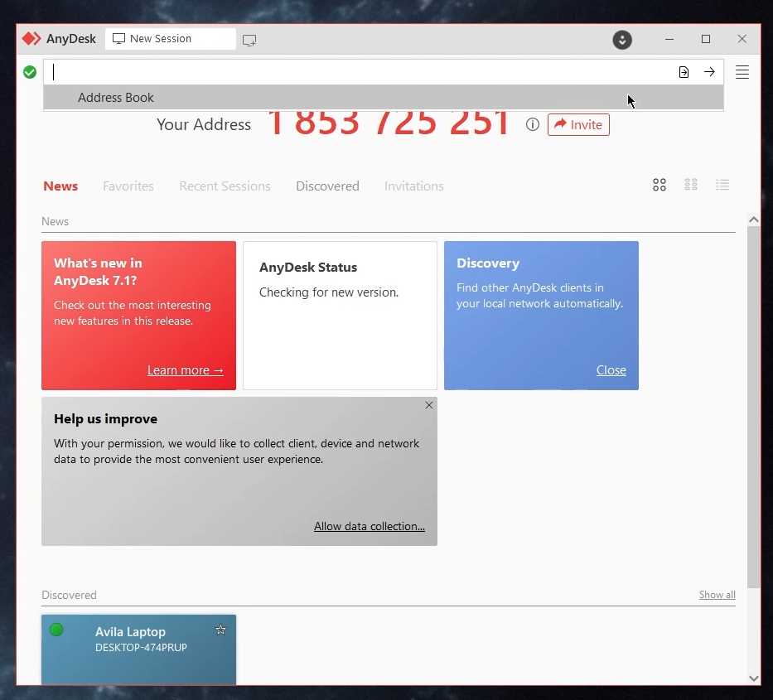
Task: Follow the Learn more link
Action: (x=186, y=370)
